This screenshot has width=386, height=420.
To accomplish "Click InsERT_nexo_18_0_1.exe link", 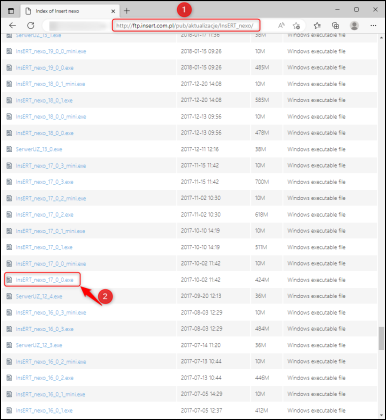I will pos(44,100).
